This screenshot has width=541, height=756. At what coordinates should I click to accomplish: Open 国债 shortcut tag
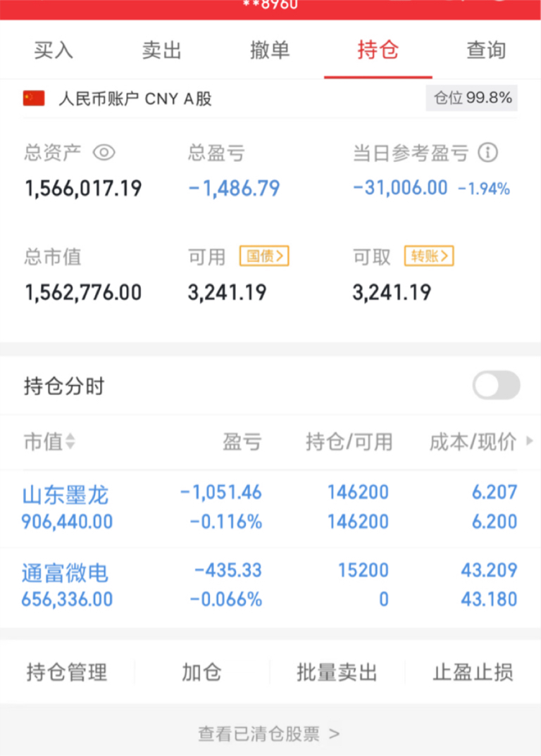tap(264, 256)
